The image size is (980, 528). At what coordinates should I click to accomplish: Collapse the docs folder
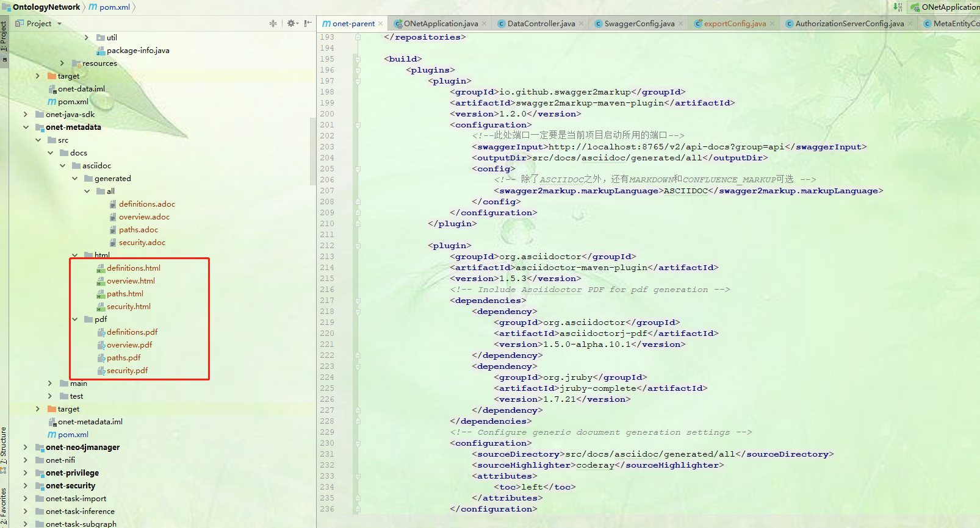[50, 153]
